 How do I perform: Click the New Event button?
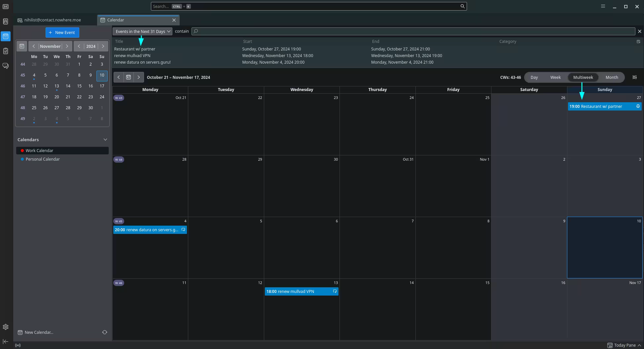pos(62,32)
